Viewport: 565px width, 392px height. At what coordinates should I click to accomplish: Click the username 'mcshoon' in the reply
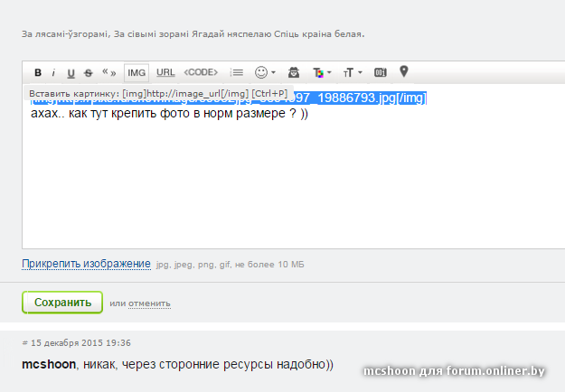(49, 364)
